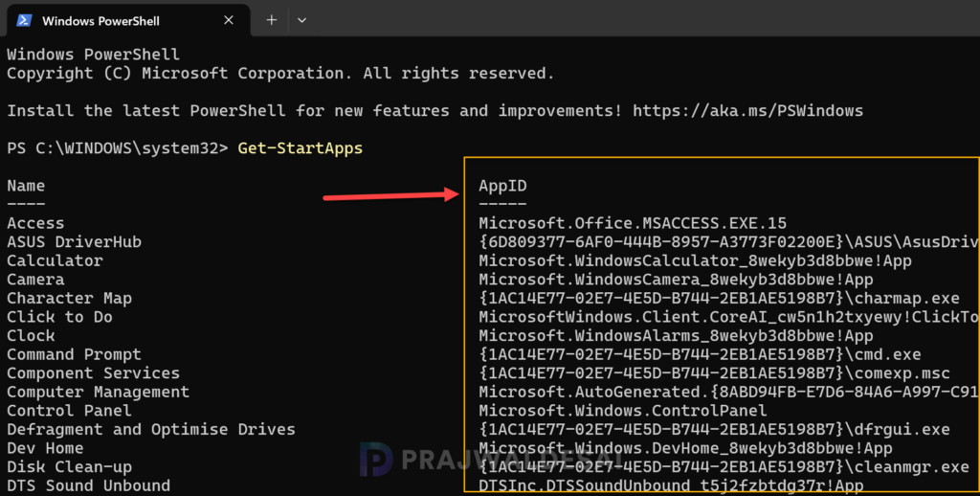Click the Control Panel name entry

(x=69, y=411)
